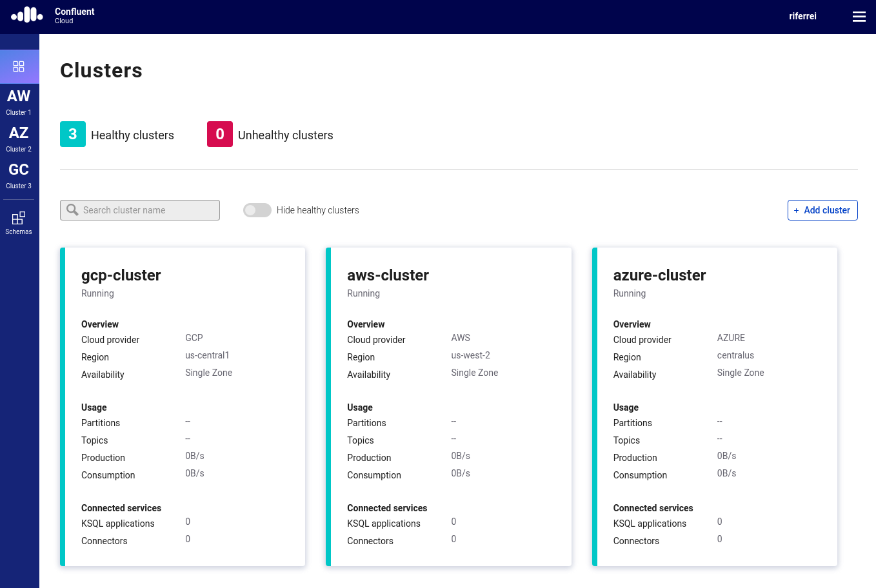Click Overview heading in gcp-cluster card

click(100, 324)
